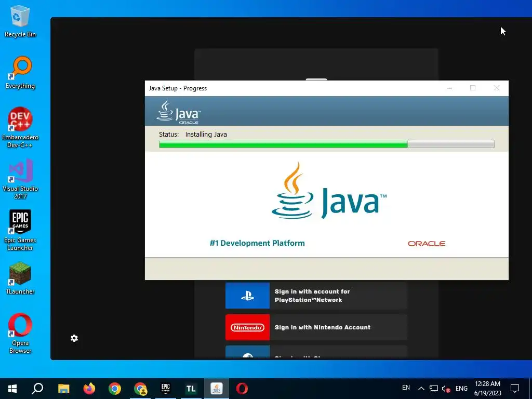532x399 pixels.
Task: Show hidden system tray icons
Action: 421,389
